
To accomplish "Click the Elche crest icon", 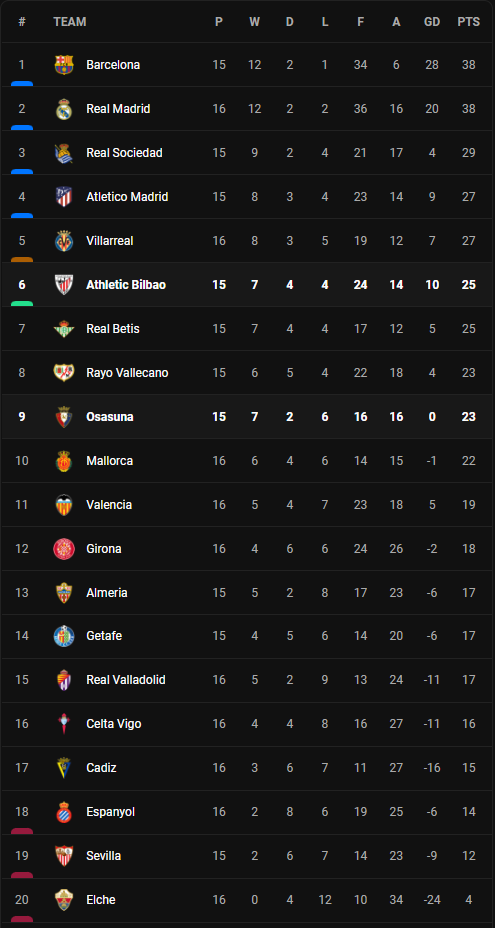I will [x=64, y=900].
